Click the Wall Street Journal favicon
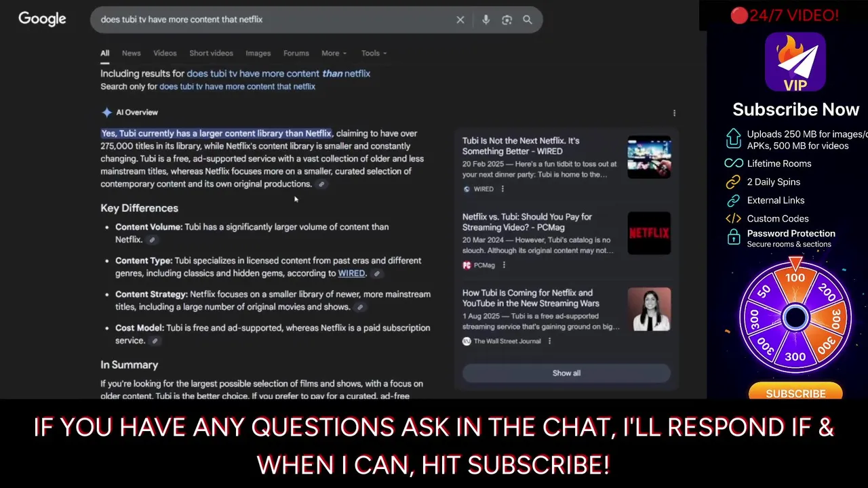 (x=467, y=341)
